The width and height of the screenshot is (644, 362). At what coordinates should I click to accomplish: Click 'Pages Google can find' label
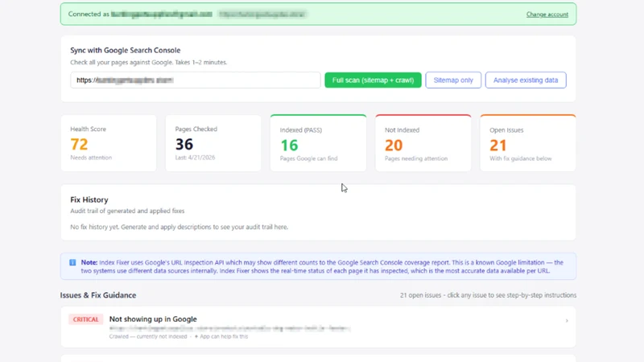309,158
